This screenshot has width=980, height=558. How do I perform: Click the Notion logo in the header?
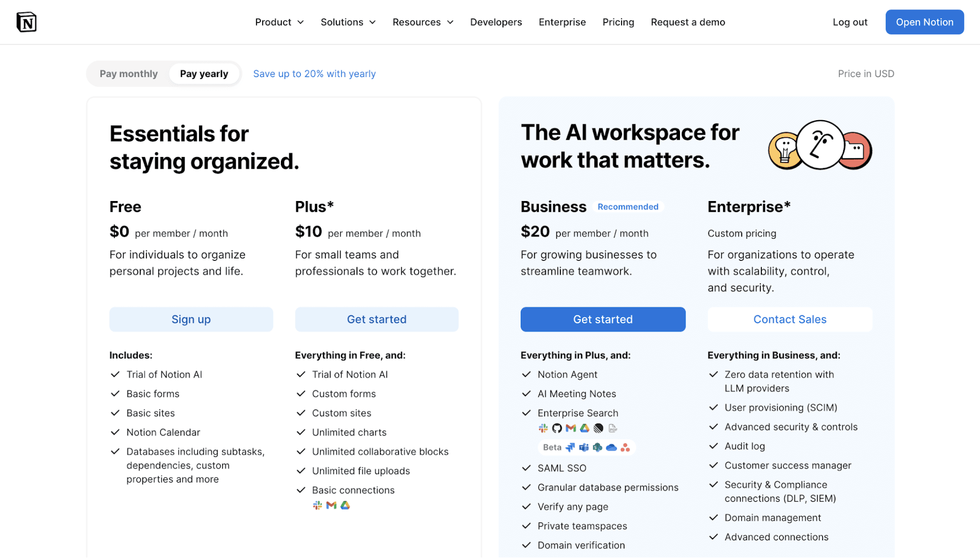coord(26,22)
